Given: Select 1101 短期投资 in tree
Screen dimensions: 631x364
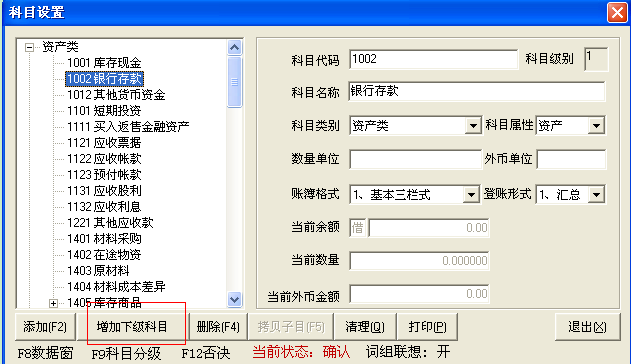Looking at the screenshot, I should pos(104,111).
